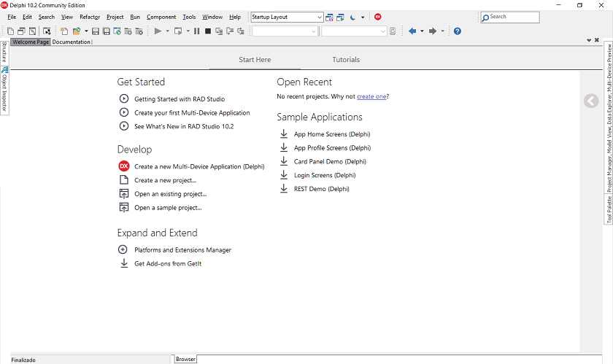Image resolution: width=613 pixels, height=364 pixels.
Task: Open the File menu
Action: (12, 17)
